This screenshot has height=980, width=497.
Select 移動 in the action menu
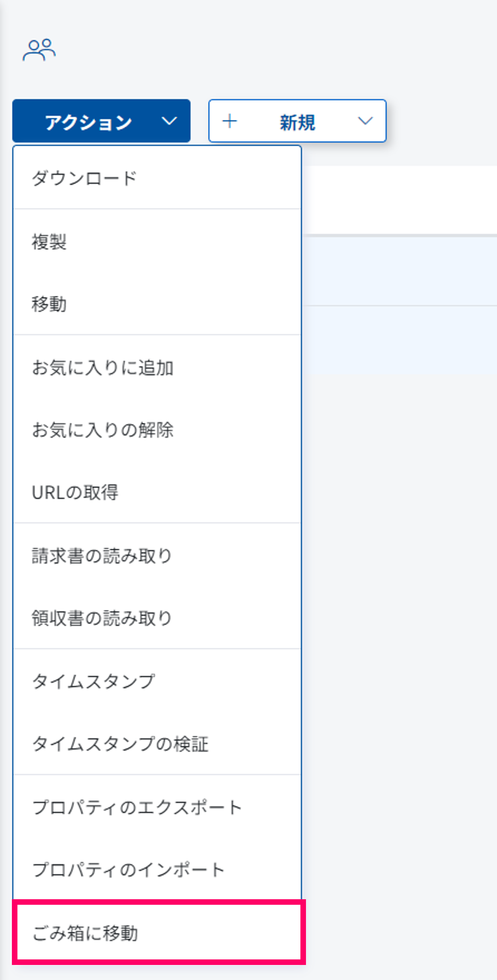49,304
